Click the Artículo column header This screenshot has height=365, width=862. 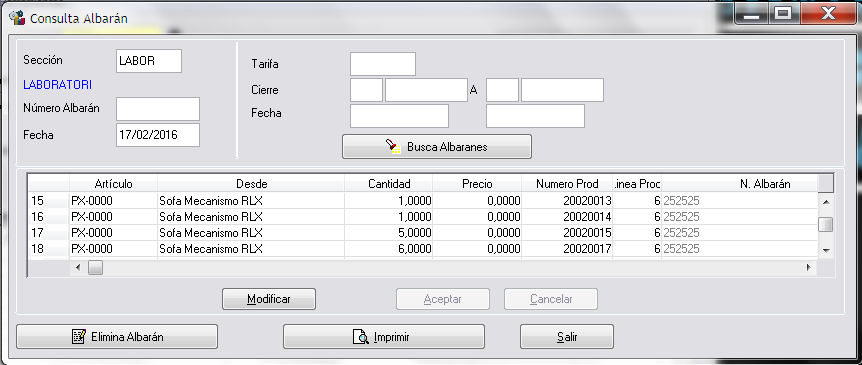point(113,184)
